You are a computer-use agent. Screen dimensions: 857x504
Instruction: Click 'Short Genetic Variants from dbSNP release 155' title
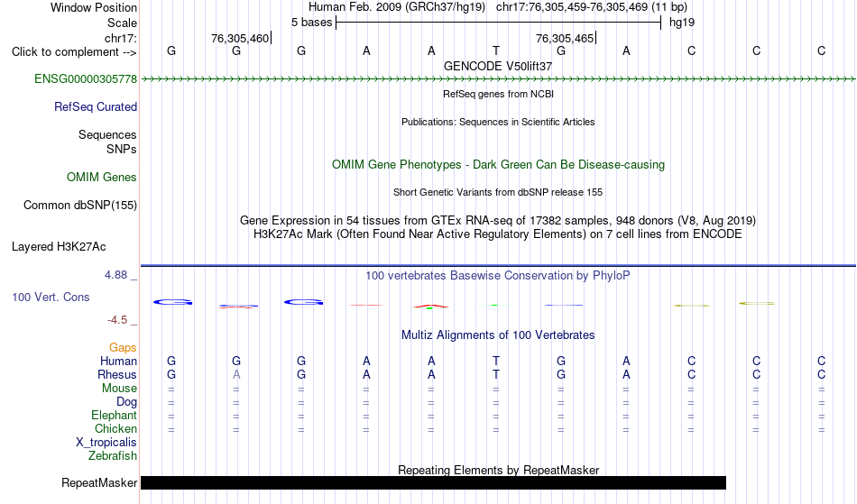(x=498, y=193)
